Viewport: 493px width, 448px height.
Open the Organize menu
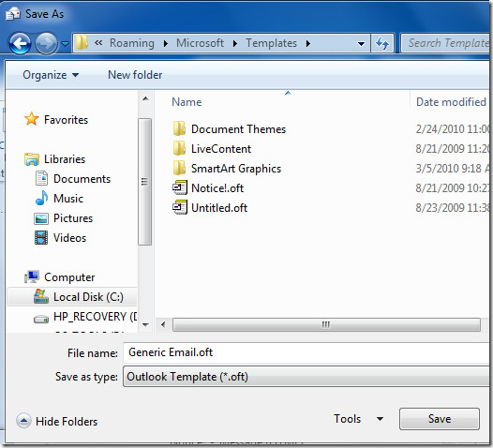pyautogui.click(x=51, y=75)
